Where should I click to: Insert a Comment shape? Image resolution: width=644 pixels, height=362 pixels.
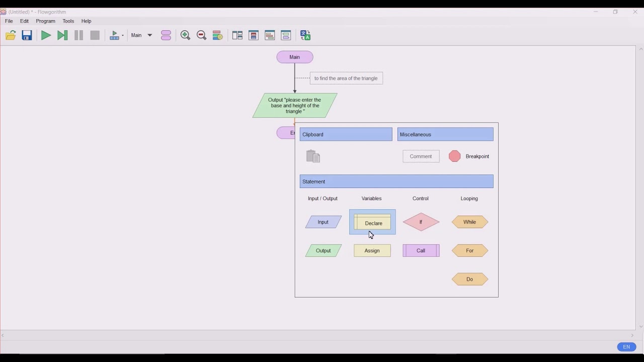[421, 156]
